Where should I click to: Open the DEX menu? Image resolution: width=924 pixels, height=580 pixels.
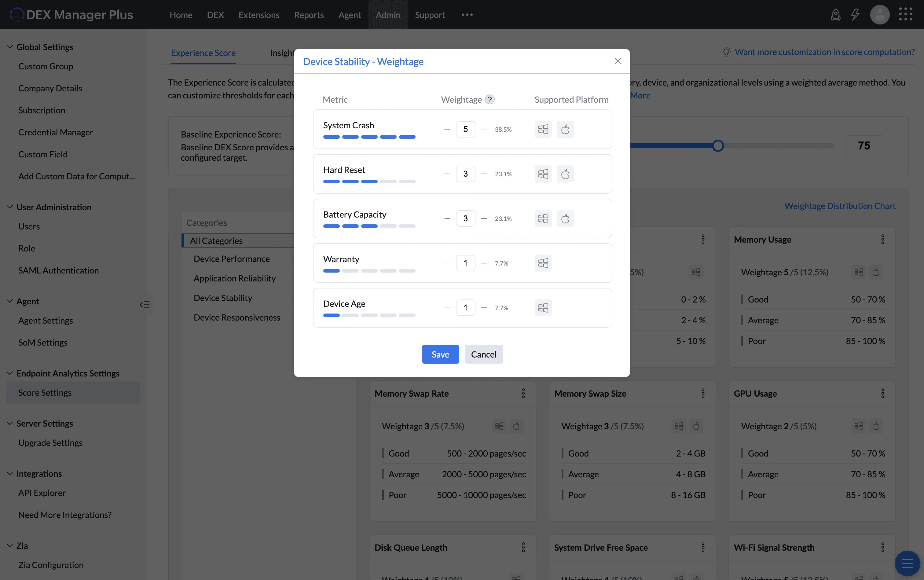215,15
